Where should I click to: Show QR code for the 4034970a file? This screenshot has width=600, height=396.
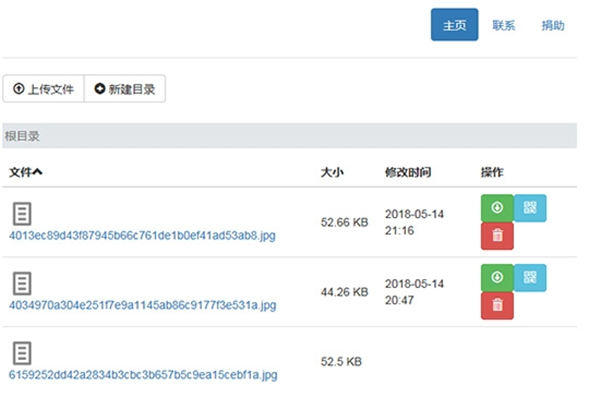pos(530,277)
